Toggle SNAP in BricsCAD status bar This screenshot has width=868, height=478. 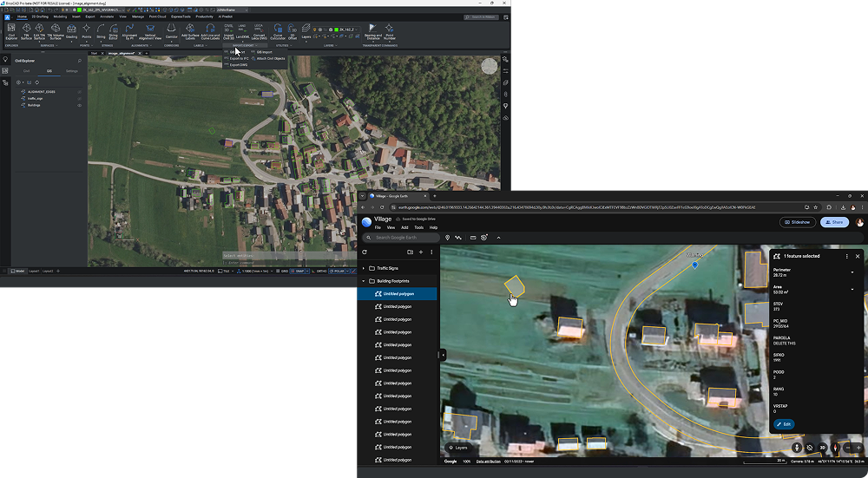tap(299, 271)
